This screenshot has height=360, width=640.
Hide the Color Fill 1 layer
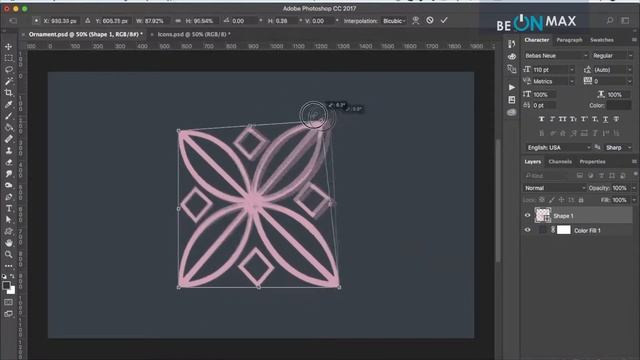coord(527,230)
